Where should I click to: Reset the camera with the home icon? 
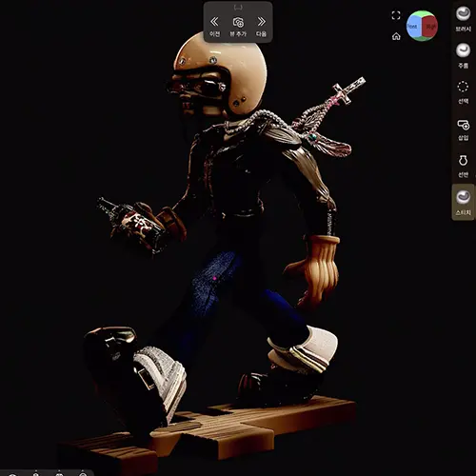pyautogui.click(x=396, y=36)
